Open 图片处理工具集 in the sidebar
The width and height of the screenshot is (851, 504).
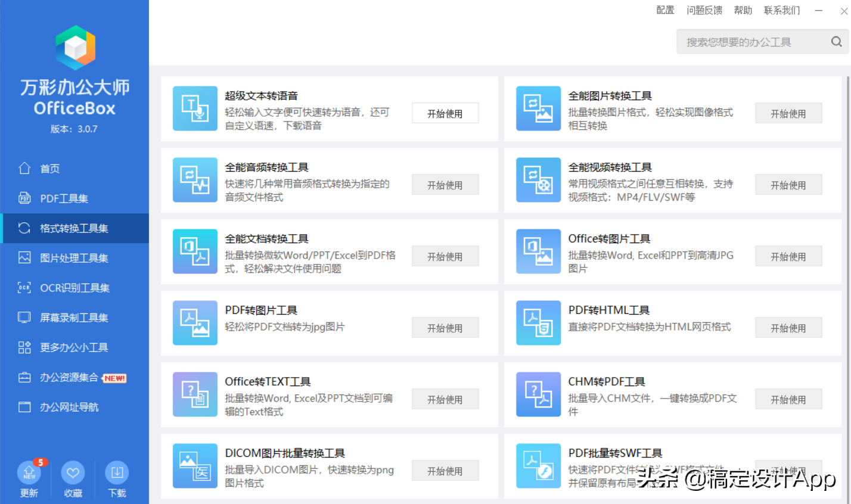coord(74,258)
